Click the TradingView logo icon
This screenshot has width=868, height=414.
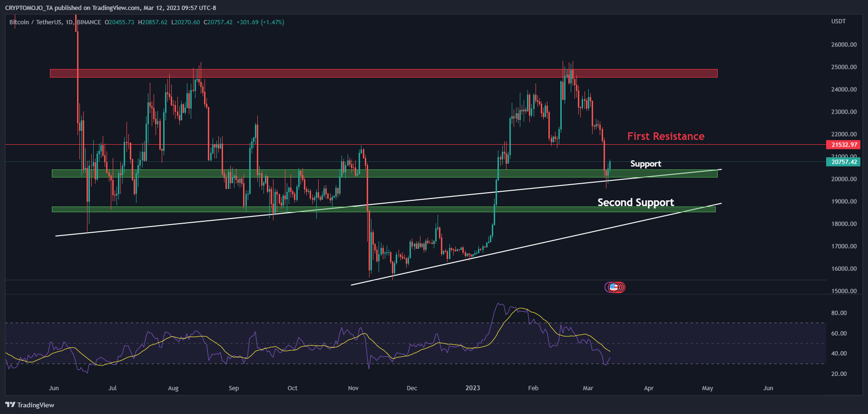click(x=10, y=405)
